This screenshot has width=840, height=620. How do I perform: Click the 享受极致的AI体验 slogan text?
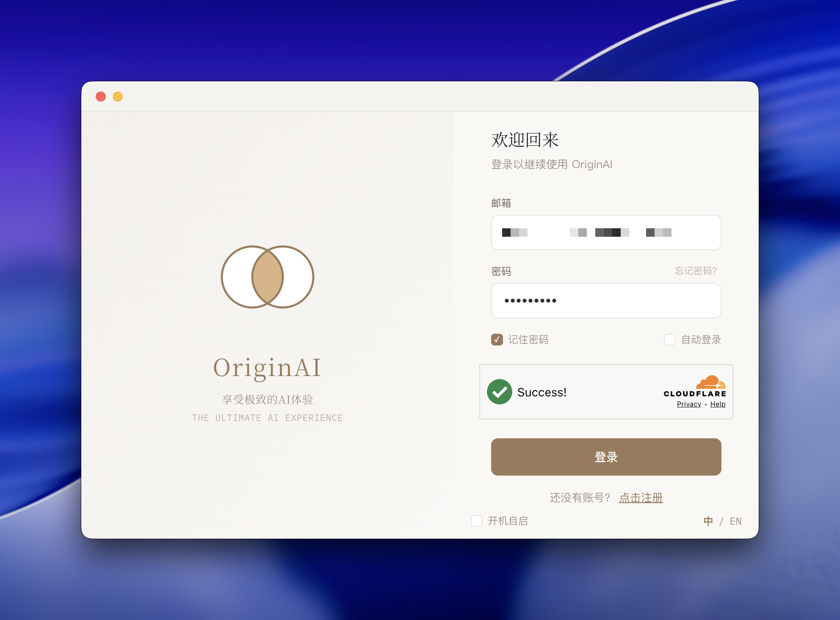click(267, 399)
